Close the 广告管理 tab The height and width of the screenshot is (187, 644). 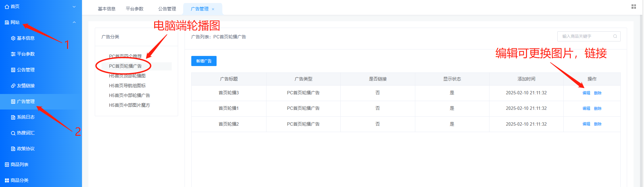click(x=213, y=9)
